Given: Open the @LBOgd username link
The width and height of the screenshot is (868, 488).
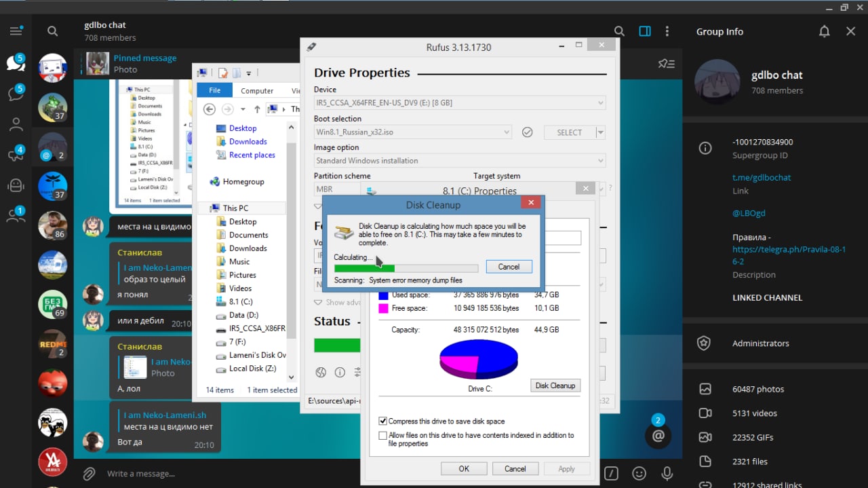Looking at the screenshot, I should click(x=749, y=213).
